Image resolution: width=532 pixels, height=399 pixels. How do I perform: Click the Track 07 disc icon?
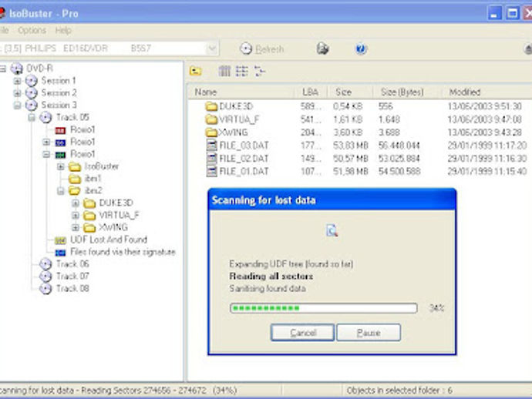coord(45,277)
